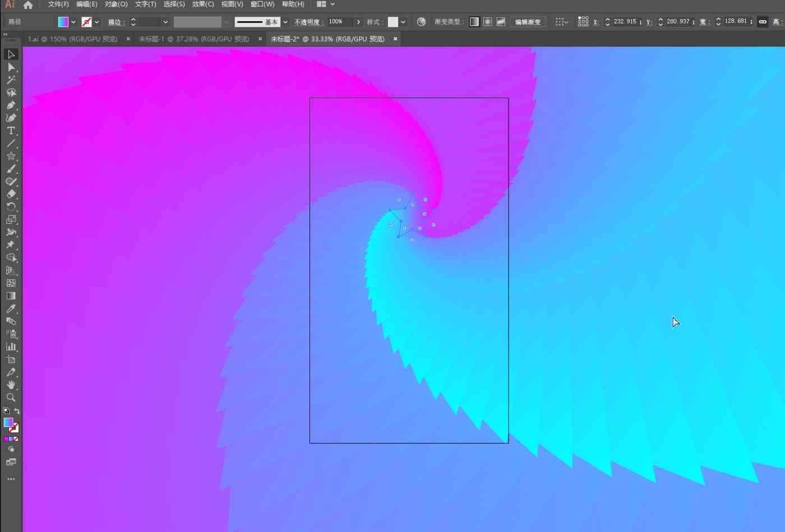Click the Home icon
785x532 pixels.
(x=27, y=4)
